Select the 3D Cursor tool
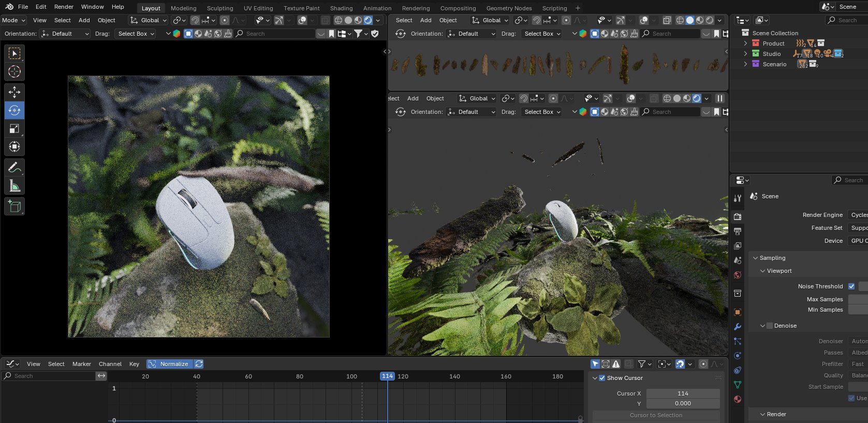The image size is (868, 423). [14, 71]
